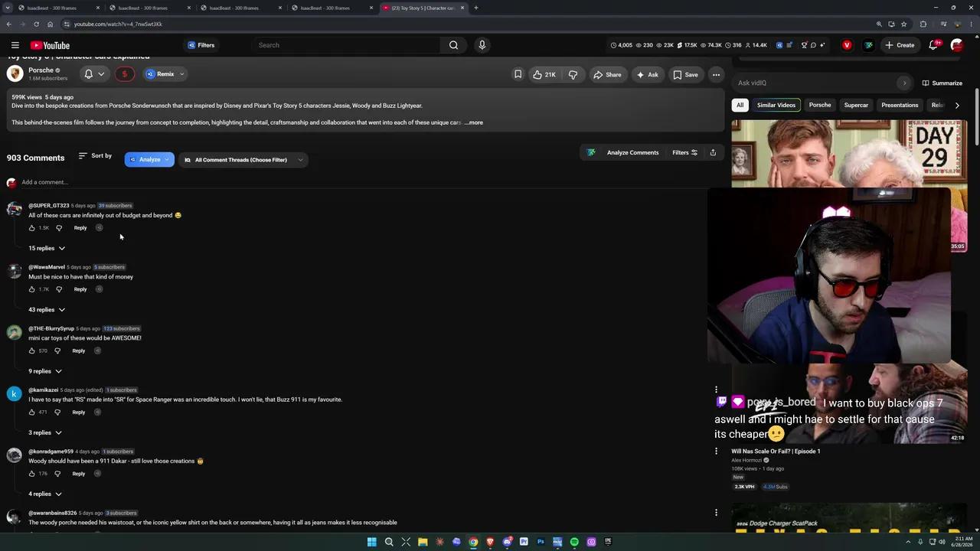Click the Create button
The width and height of the screenshot is (980, 551).
[x=900, y=45]
